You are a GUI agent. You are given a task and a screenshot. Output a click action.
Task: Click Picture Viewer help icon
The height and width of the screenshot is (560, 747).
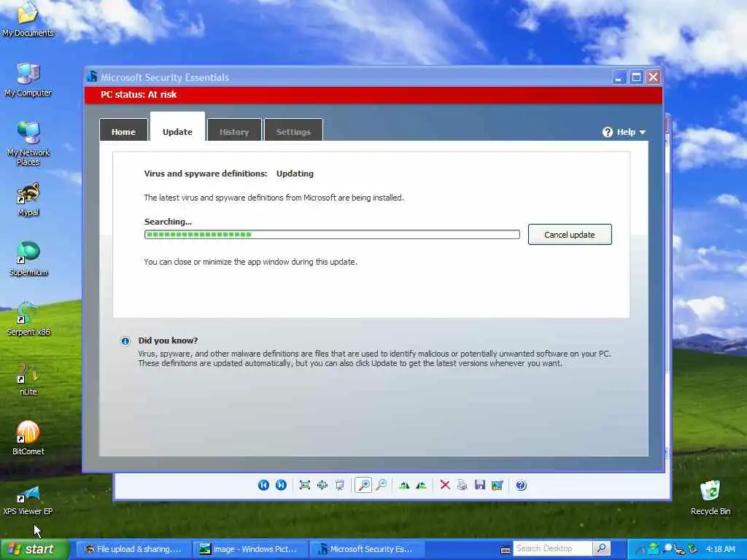click(521, 485)
